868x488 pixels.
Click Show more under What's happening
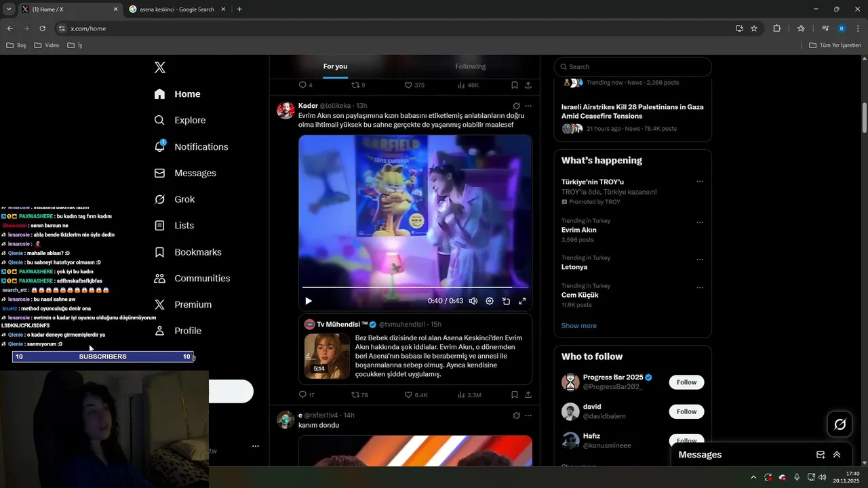pyautogui.click(x=579, y=326)
